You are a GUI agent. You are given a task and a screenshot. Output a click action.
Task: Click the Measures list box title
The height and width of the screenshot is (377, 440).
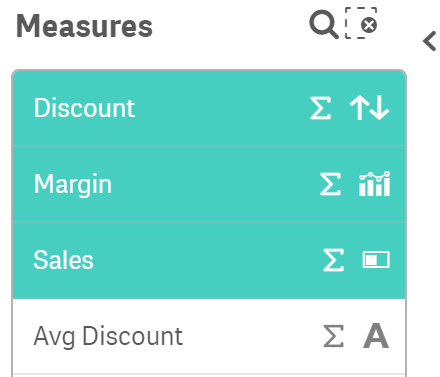84,26
